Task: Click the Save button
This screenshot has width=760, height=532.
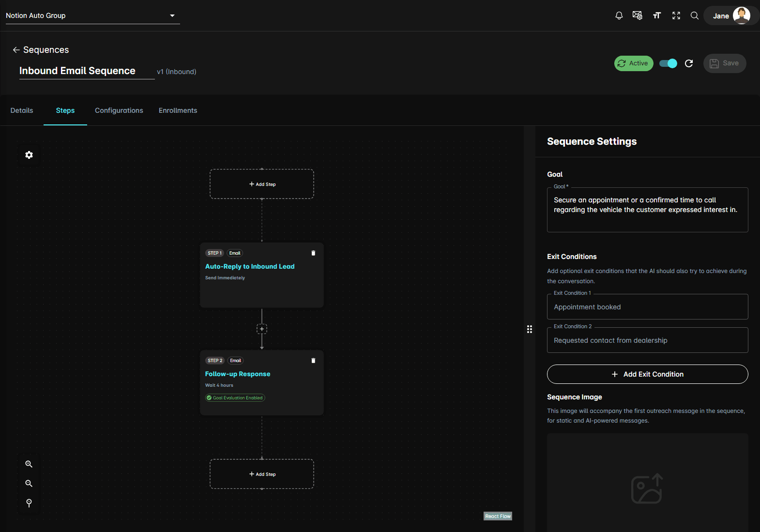Action: coord(725,63)
